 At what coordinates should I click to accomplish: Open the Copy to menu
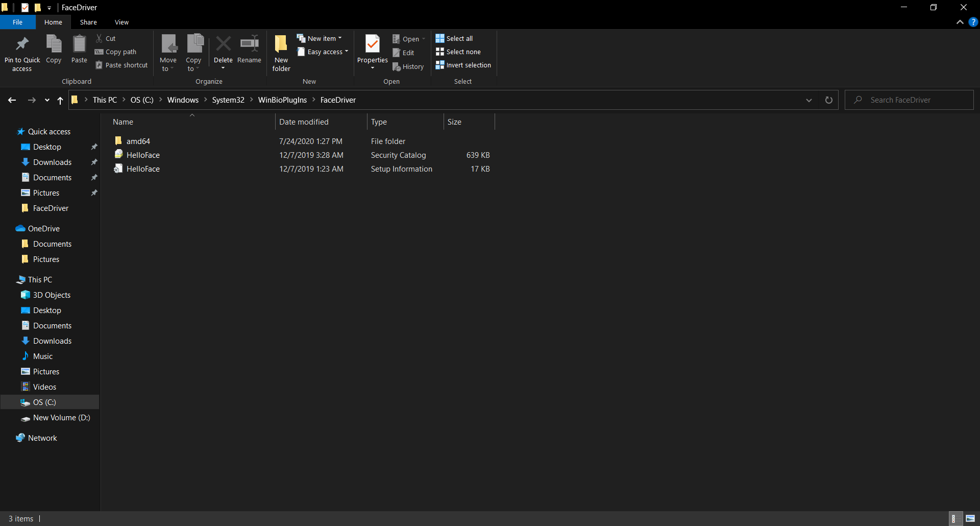pyautogui.click(x=194, y=53)
